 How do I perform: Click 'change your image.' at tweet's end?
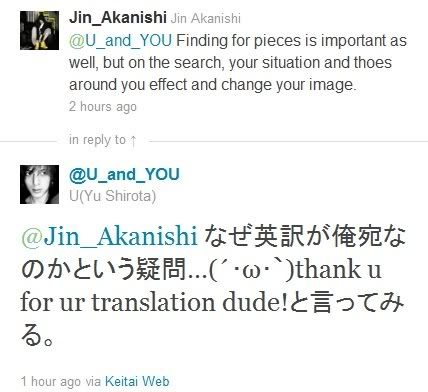[289, 85]
